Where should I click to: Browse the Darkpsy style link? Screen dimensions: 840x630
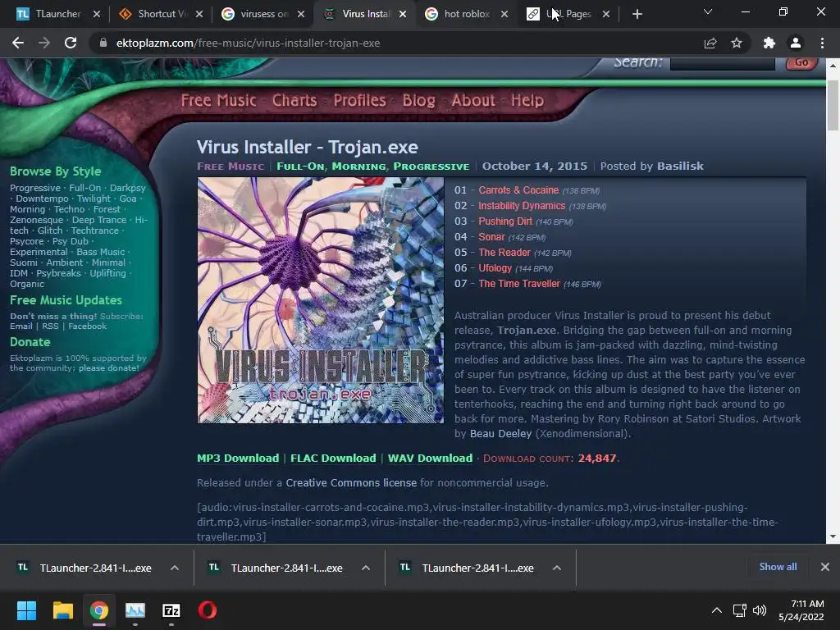coord(127,188)
